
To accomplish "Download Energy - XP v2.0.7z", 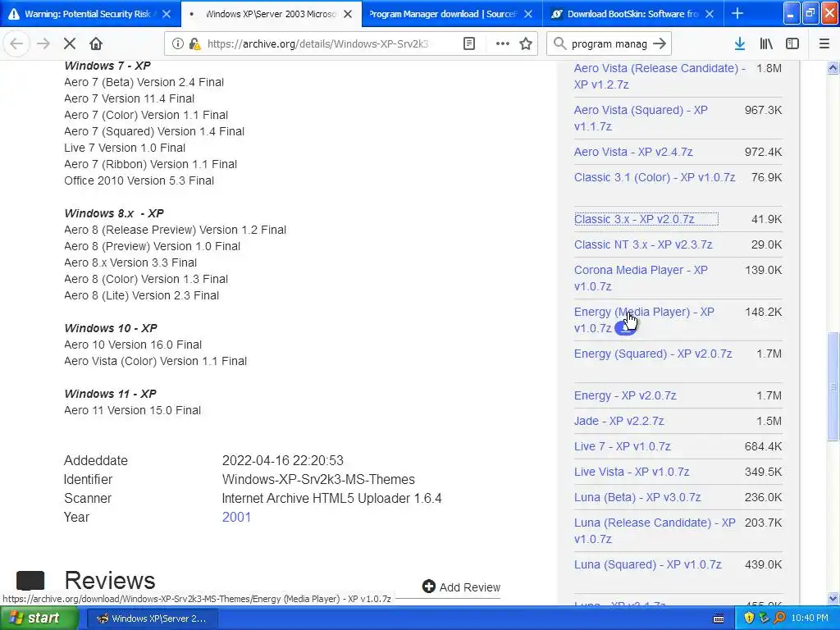I will 625,395.
